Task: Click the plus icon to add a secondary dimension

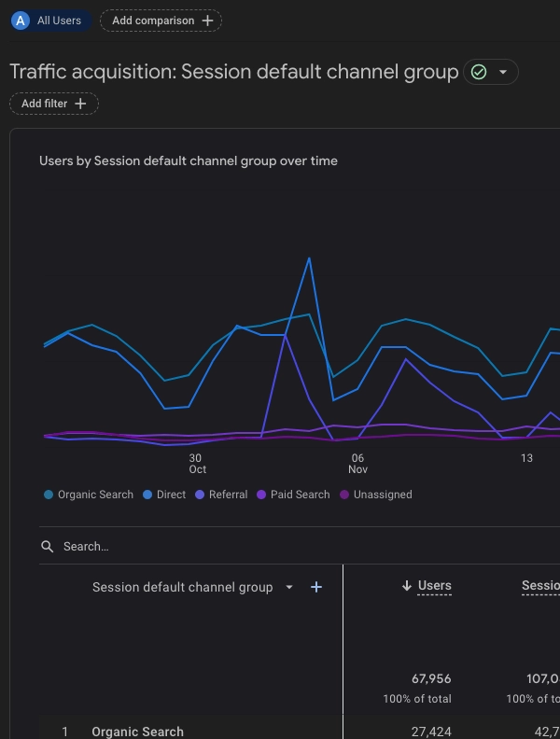Action: (x=316, y=587)
